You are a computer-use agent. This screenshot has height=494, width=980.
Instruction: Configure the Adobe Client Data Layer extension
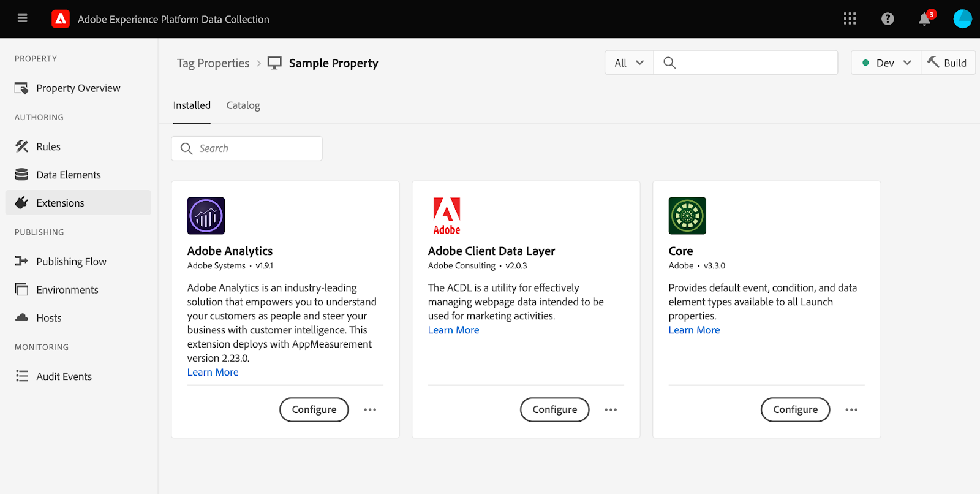click(x=554, y=409)
